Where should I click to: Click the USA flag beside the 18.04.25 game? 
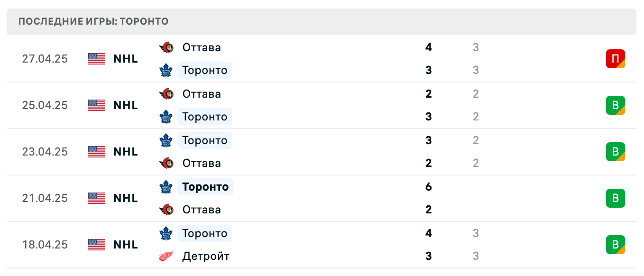96,245
